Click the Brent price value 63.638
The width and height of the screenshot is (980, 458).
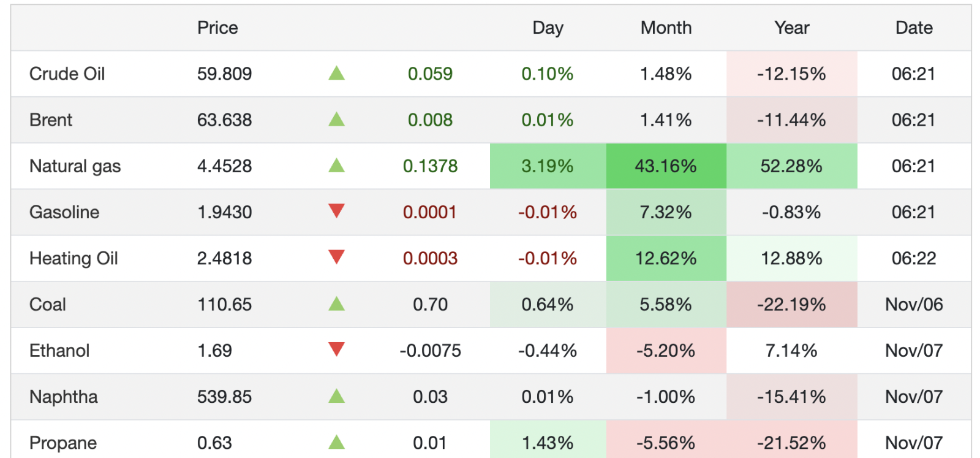[x=224, y=120]
